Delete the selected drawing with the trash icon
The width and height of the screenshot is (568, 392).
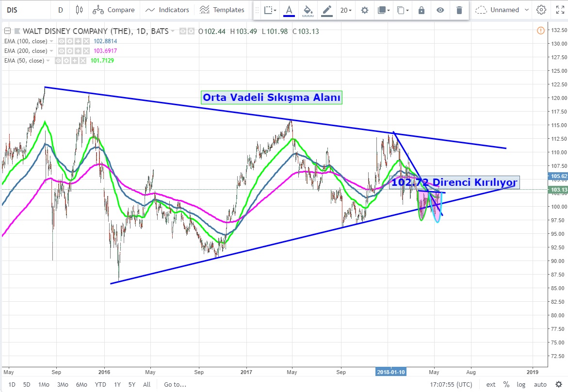(459, 10)
